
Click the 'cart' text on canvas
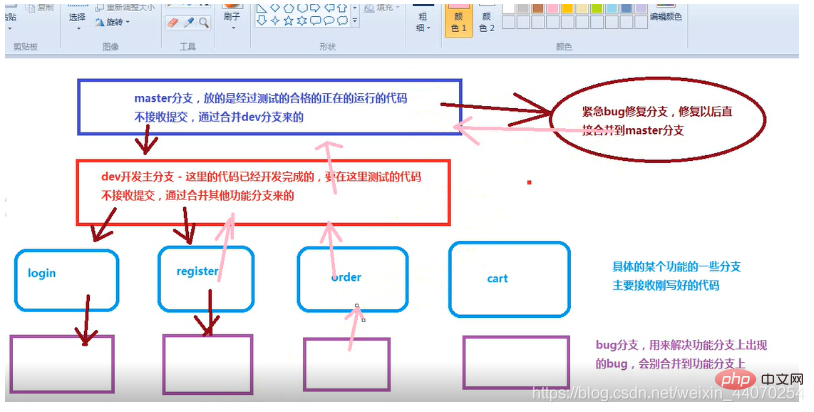[497, 279]
